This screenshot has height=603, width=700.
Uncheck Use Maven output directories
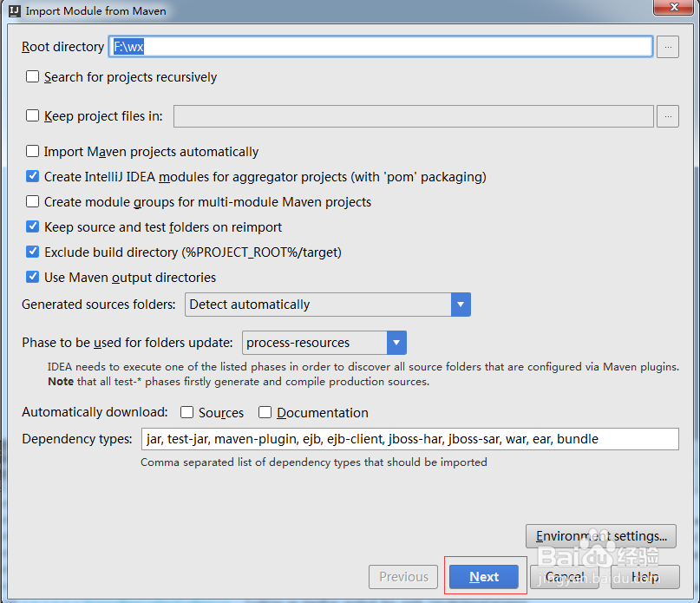[32, 277]
